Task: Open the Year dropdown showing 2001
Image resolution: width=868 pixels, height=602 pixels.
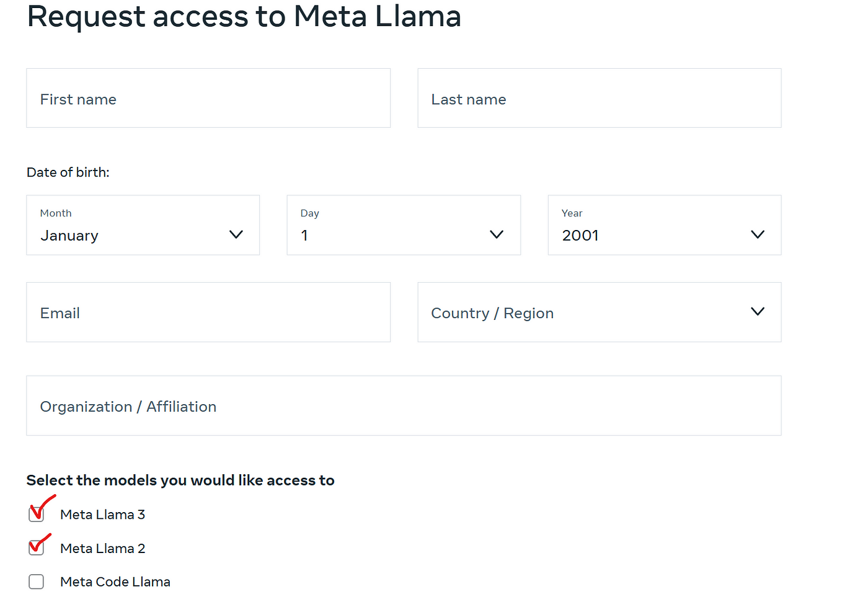Action: point(664,225)
